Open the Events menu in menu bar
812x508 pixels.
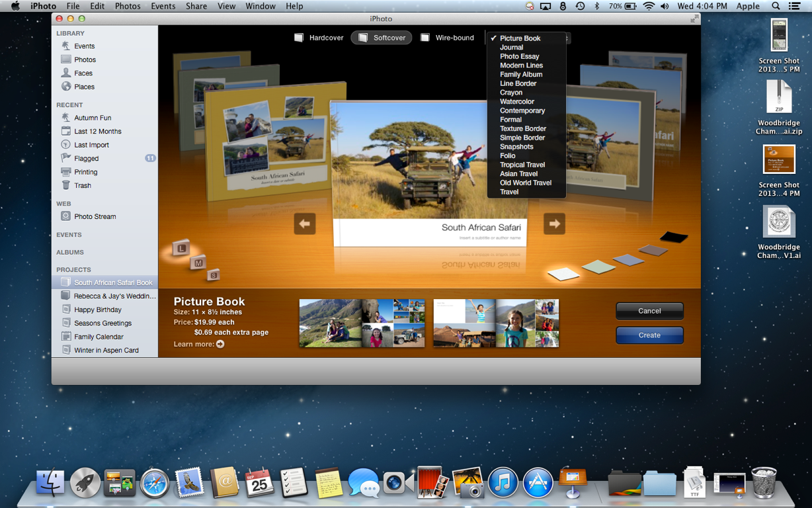tap(163, 6)
